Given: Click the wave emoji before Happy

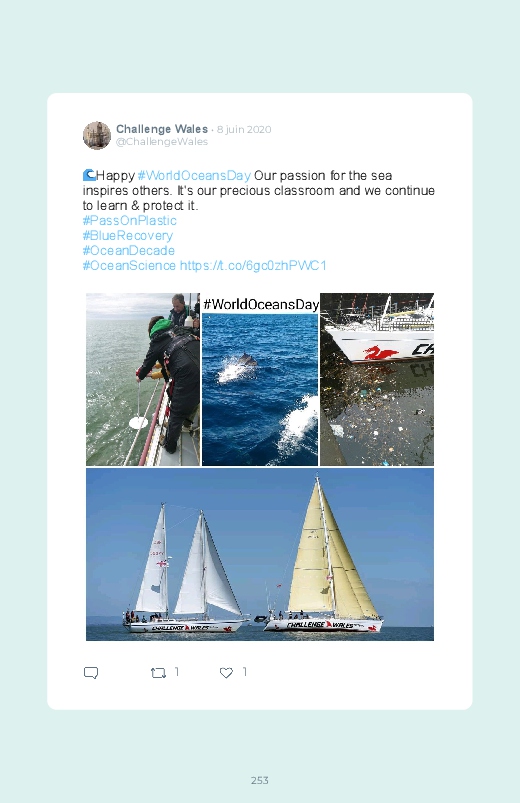Looking at the screenshot, I should coord(89,175).
